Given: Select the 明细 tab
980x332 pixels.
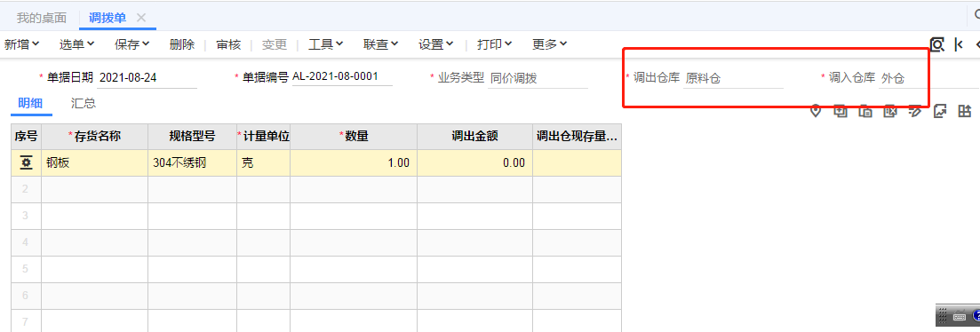Looking at the screenshot, I should click(30, 104).
